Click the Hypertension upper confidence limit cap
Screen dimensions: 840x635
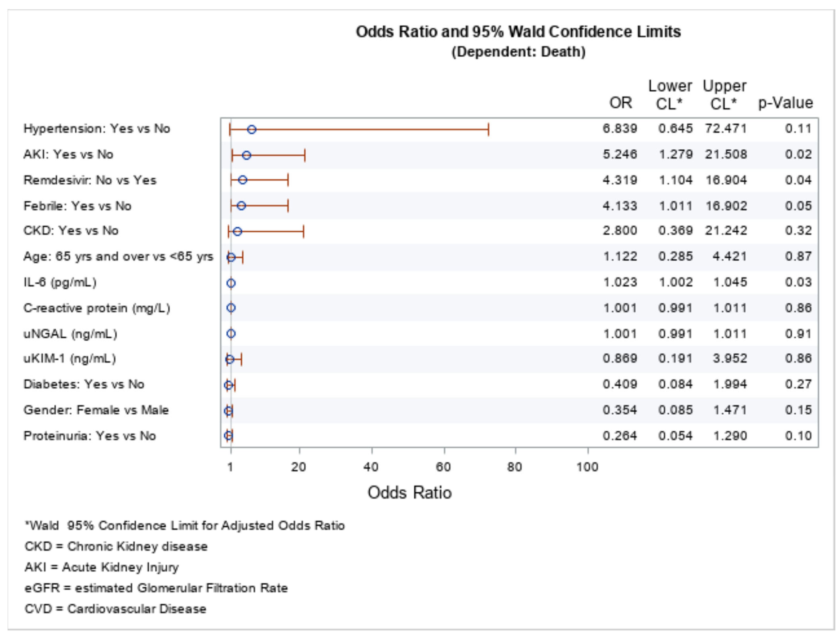[488, 130]
